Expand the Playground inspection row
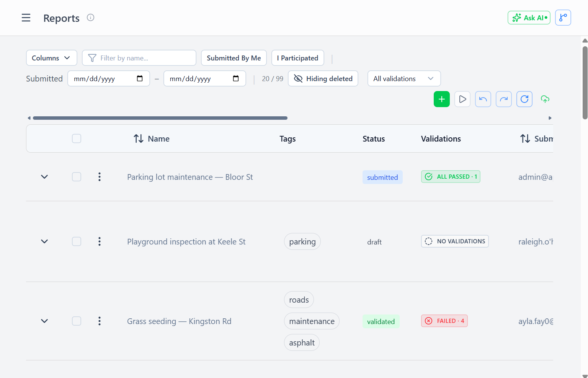Image resolution: width=588 pixels, height=378 pixels. [44, 241]
